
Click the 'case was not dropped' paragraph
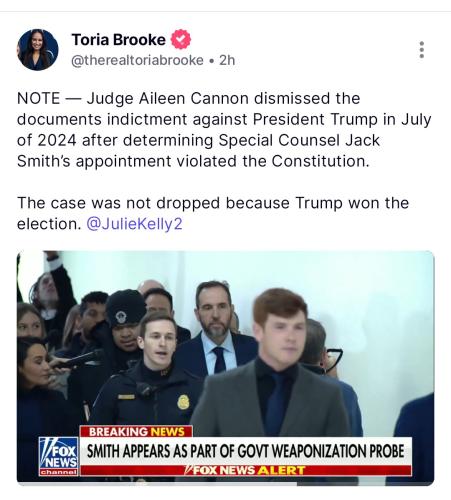(213, 213)
